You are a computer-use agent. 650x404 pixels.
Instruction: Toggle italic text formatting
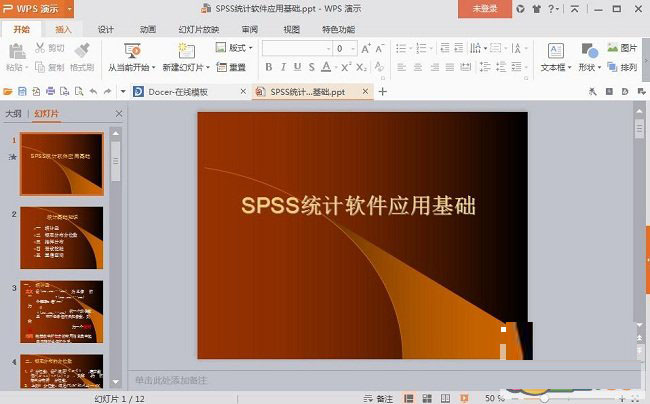283,67
